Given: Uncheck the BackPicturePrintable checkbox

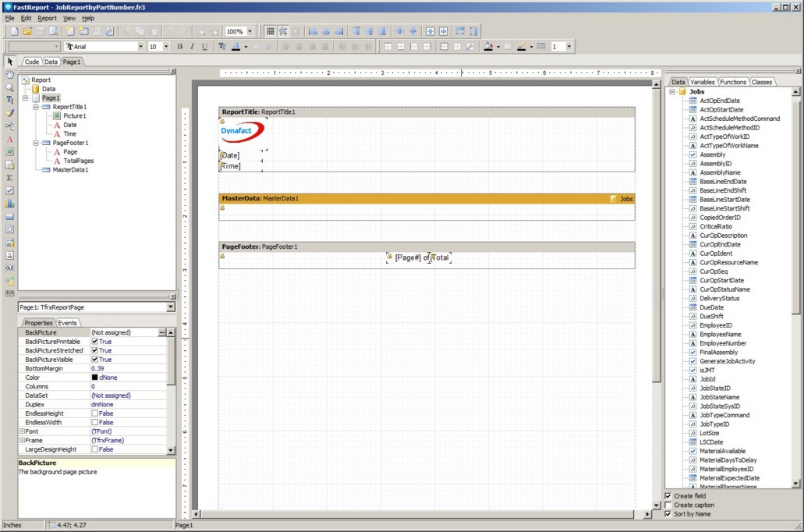Looking at the screenshot, I should coord(94,342).
